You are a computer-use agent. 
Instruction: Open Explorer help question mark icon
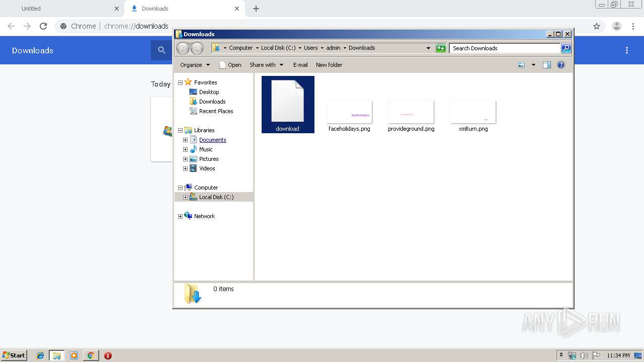[x=561, y=65]
